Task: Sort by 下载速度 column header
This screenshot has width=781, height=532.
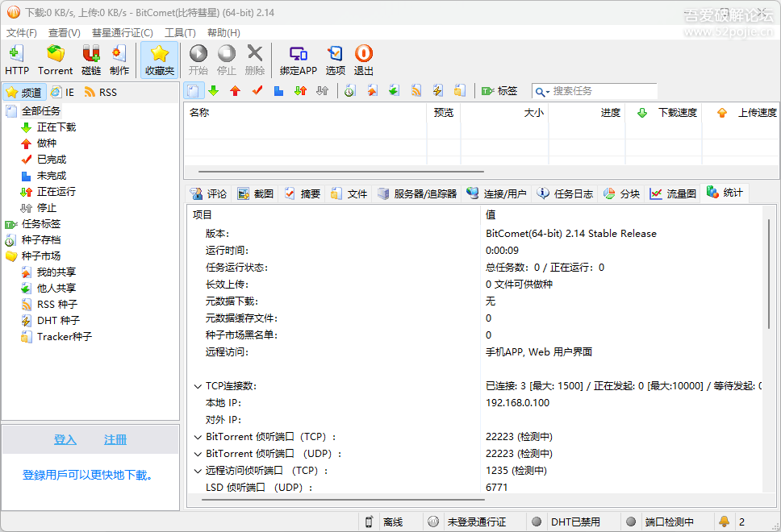Action: [663, 113]
